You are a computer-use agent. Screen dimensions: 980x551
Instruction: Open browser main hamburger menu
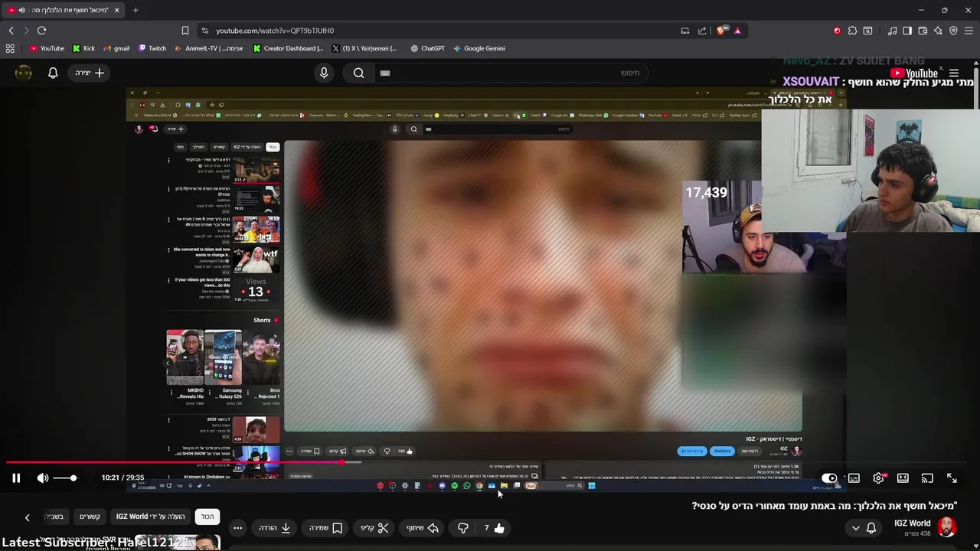[x=969, y=31]
